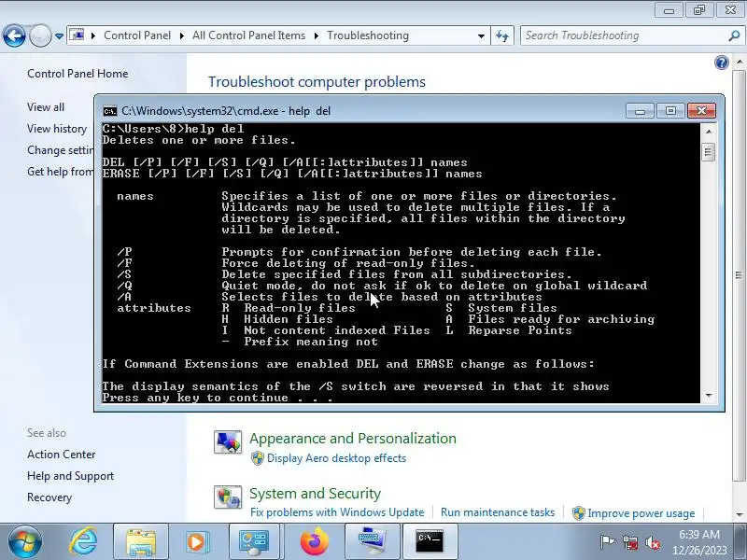The image size is (747, 560).
Task: Open Windows Explorer folder taskbar icon
Action: pyautogui.click(x=141, y=541)
